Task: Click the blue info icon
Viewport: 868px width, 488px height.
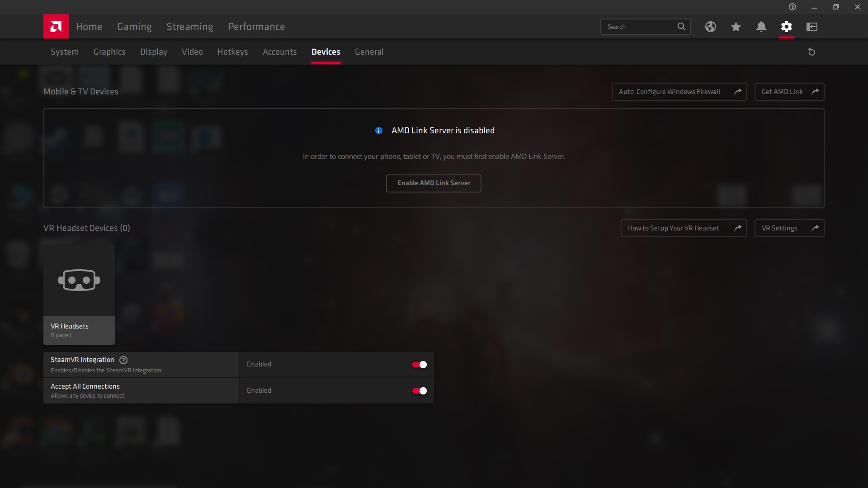Action: [x=379, y=131]
